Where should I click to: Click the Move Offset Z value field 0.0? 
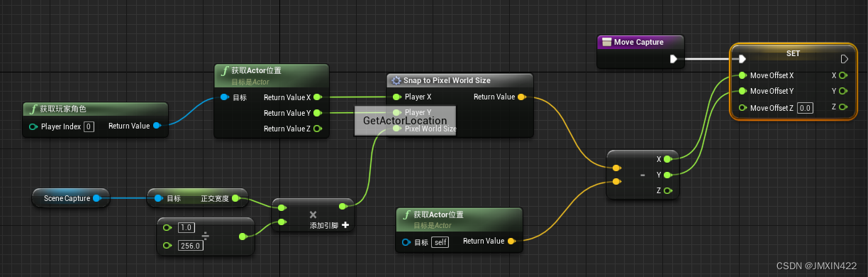coord(805,107)
